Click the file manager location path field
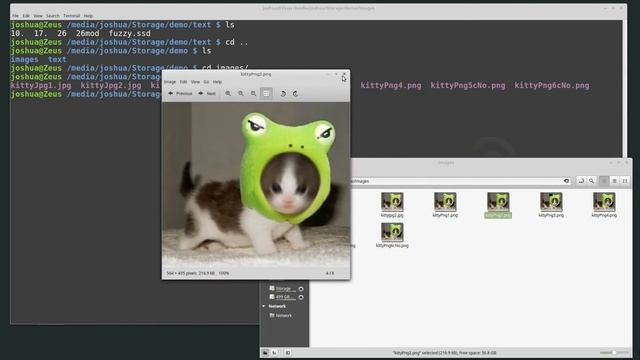Viewport: 640px width, 360px height. [460, 181]
